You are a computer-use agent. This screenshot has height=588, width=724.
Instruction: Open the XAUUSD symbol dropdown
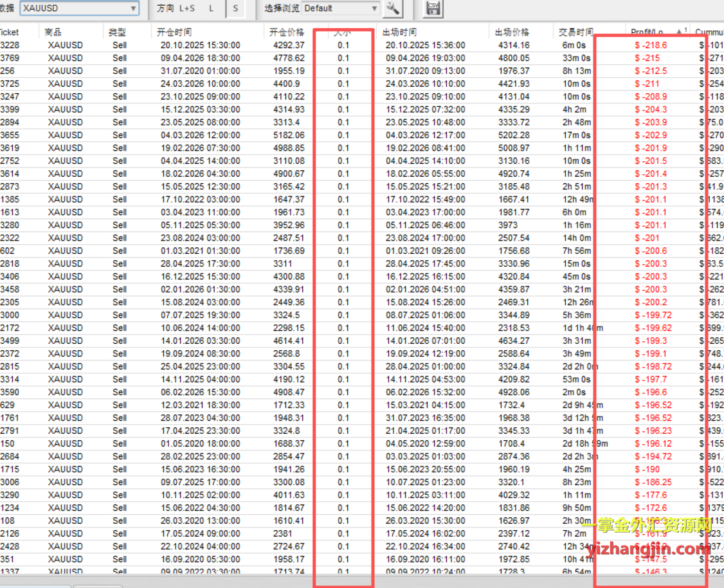(79, 8)
